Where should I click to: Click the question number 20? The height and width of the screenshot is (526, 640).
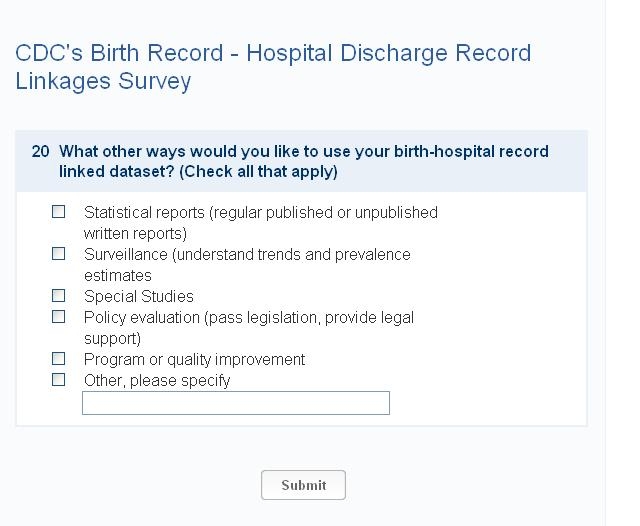coord(40,152)
